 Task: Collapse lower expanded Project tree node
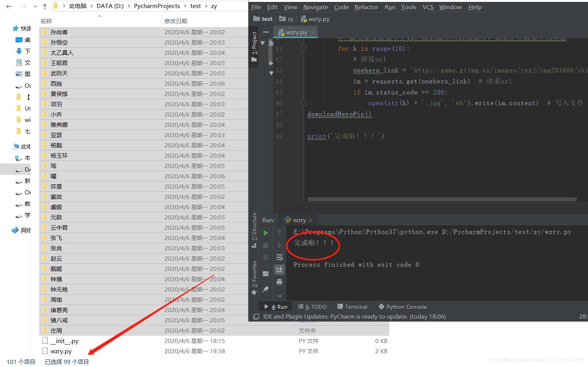(x=271, y=73)
